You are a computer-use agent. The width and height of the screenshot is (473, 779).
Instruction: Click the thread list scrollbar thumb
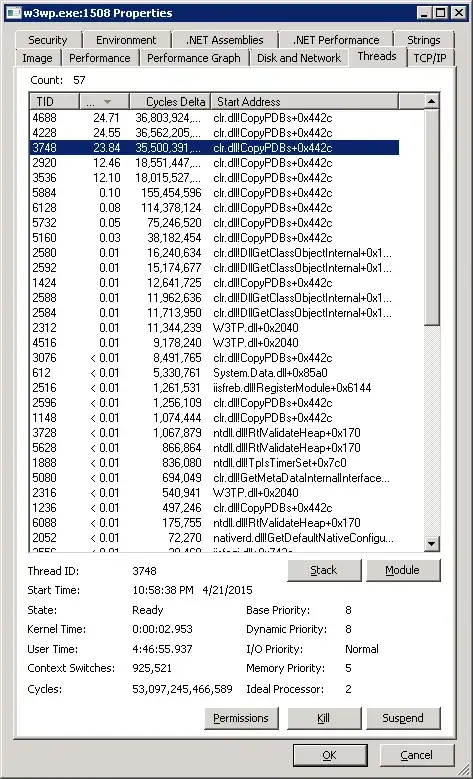click(431, 218)
